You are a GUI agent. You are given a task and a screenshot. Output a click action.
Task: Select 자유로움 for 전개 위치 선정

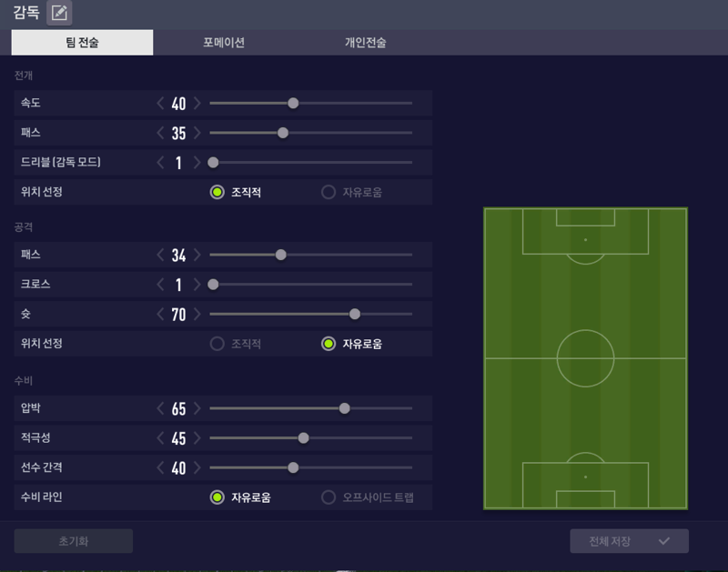(351, 192)
